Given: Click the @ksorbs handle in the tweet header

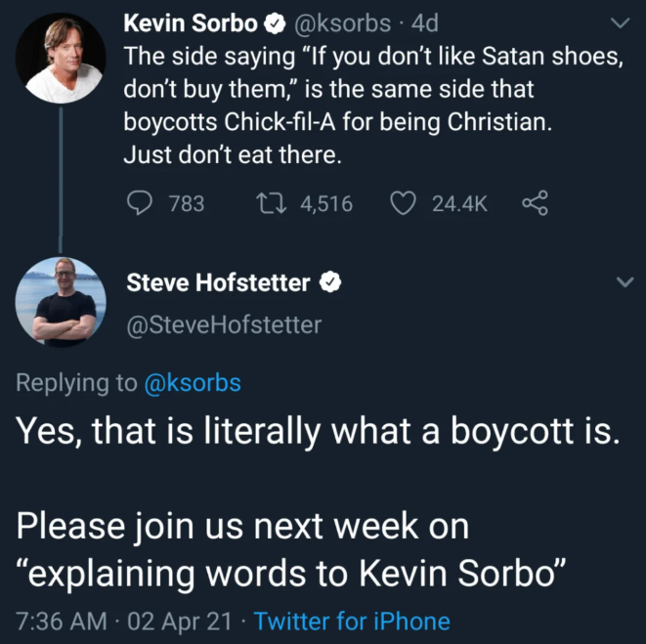Looking at the screenshot, I should click(334, 21).
